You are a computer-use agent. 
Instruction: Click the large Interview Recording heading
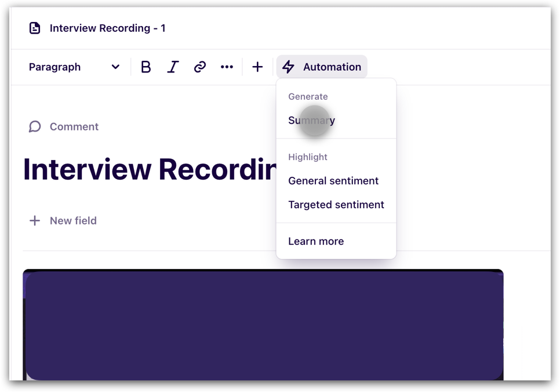148,169
